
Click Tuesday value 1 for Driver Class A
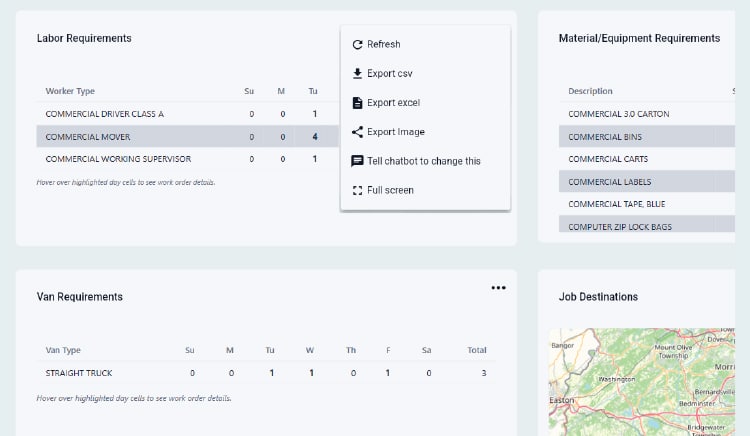tap(315, 114)
